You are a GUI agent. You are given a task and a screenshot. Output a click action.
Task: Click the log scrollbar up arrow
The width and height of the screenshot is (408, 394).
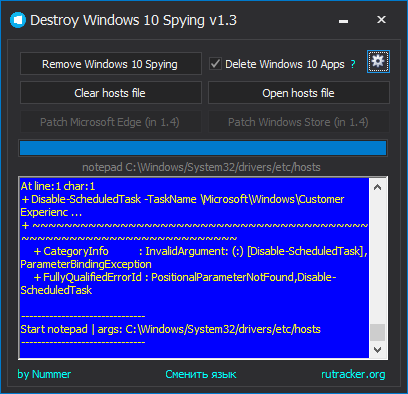coord(377,187)
